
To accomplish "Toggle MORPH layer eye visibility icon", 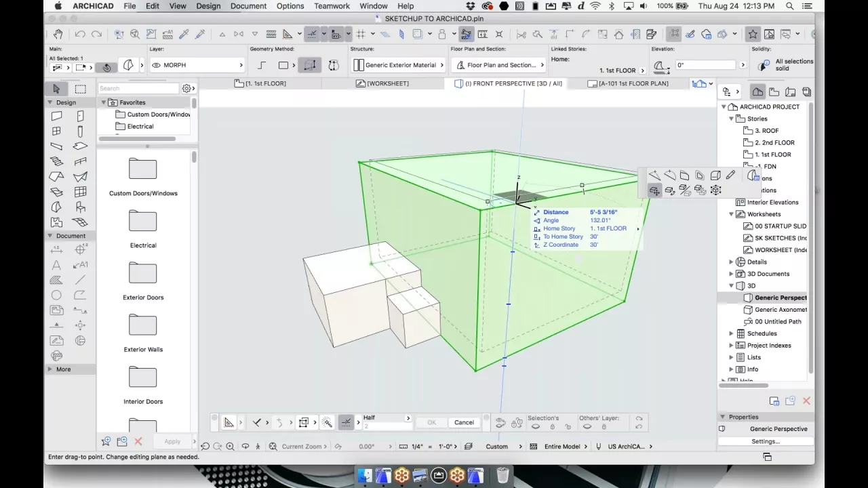I will pyautogui.click(x=157, y=65).
